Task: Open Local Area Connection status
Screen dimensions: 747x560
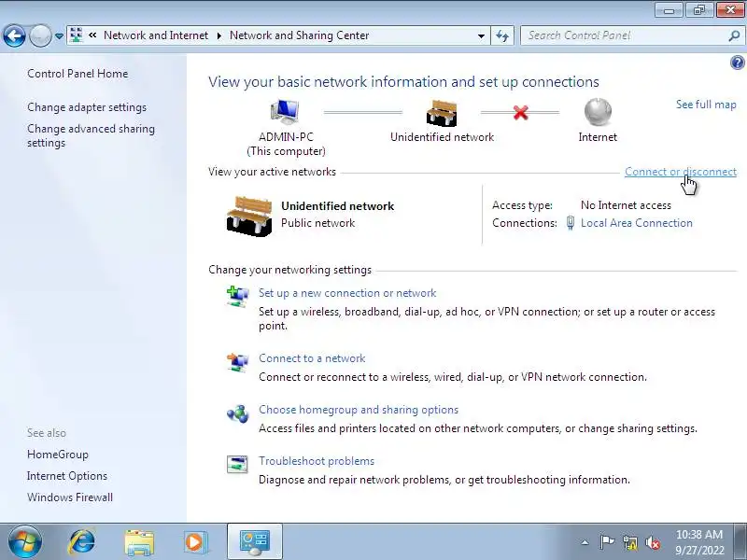Action: (x=637, y=223)
